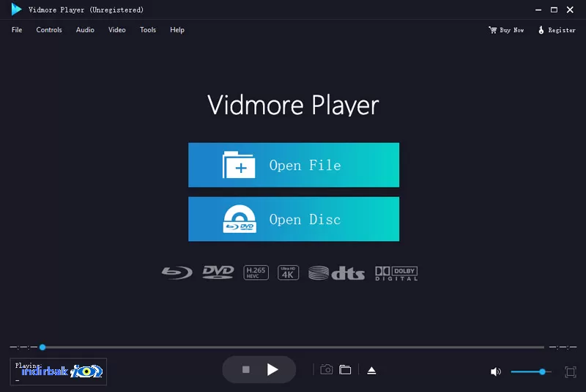
Task: Adjust the volume slider handle
Action: (x=542, y=371)
